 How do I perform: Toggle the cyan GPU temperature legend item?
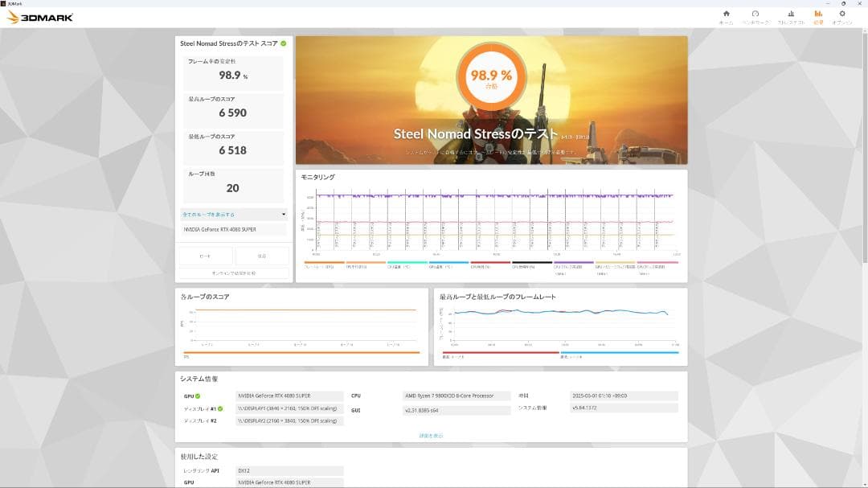448,263
